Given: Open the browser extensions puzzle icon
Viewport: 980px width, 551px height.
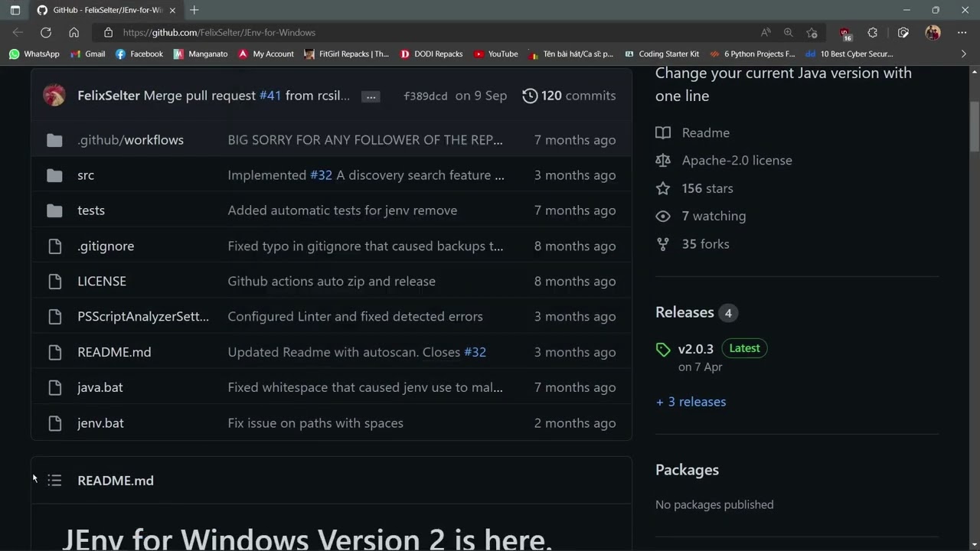Looking at the screenshot, I should (x=873, y=32).
